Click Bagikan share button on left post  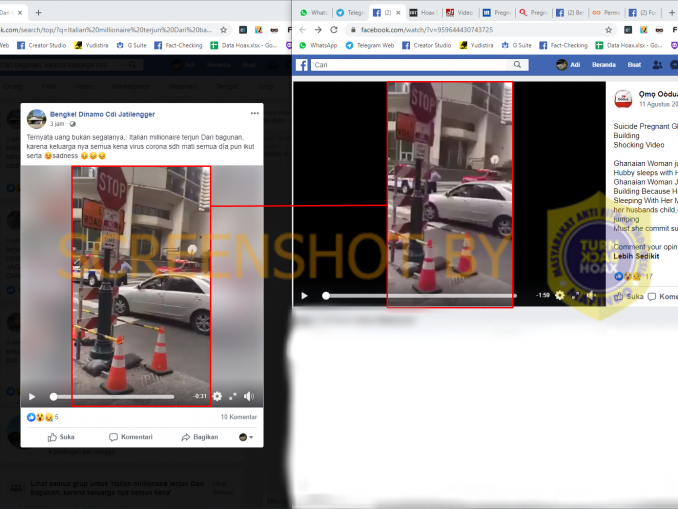[x=199, y=437]
